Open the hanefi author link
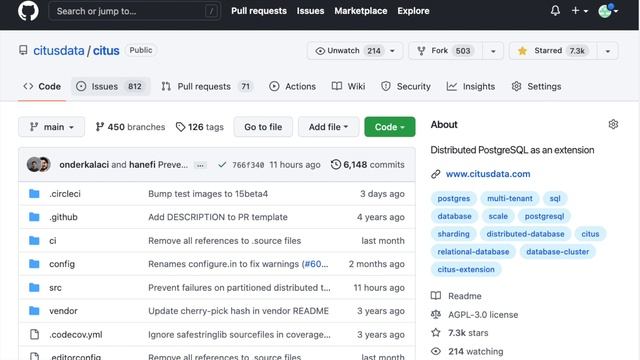This screenshot has height=360, width=640. pyautogui.click(x=142, y=164)
